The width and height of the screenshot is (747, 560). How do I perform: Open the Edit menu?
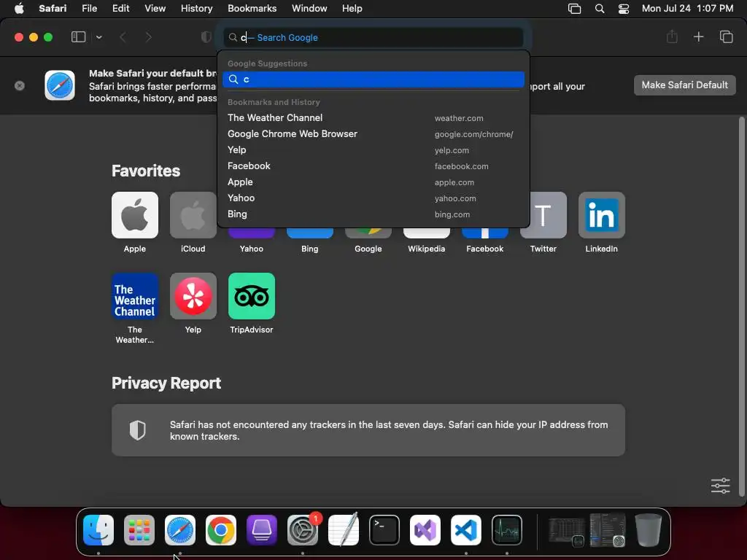point(120,8)
